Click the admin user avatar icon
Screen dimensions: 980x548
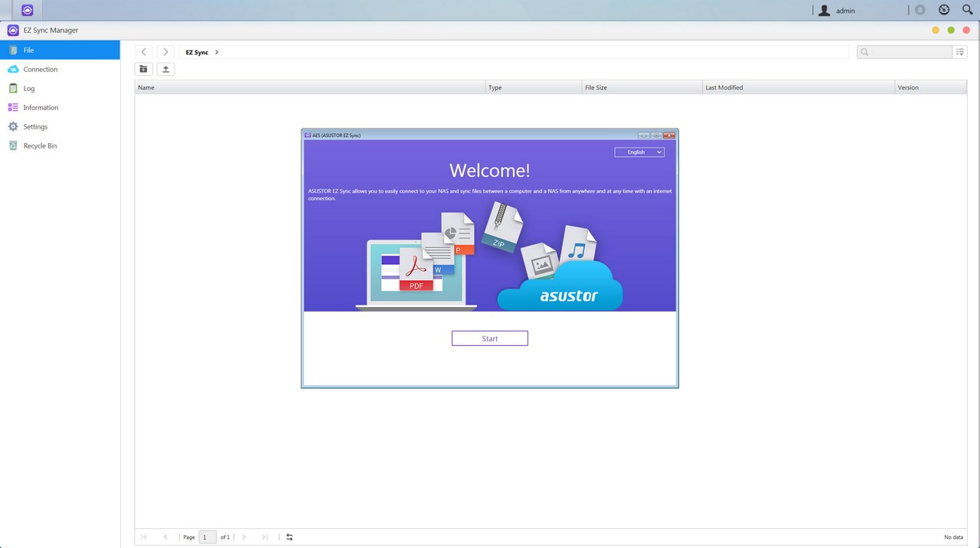pos(824,11)
